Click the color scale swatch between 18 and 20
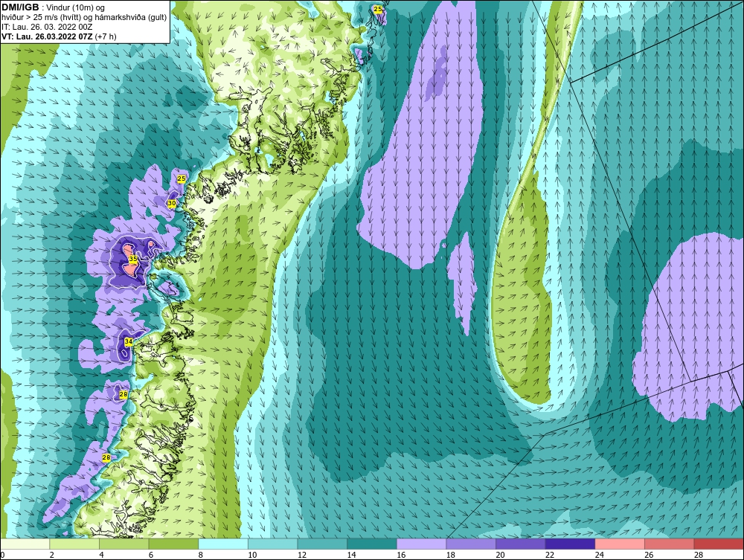The image size is (744, 560). point(471,544)
